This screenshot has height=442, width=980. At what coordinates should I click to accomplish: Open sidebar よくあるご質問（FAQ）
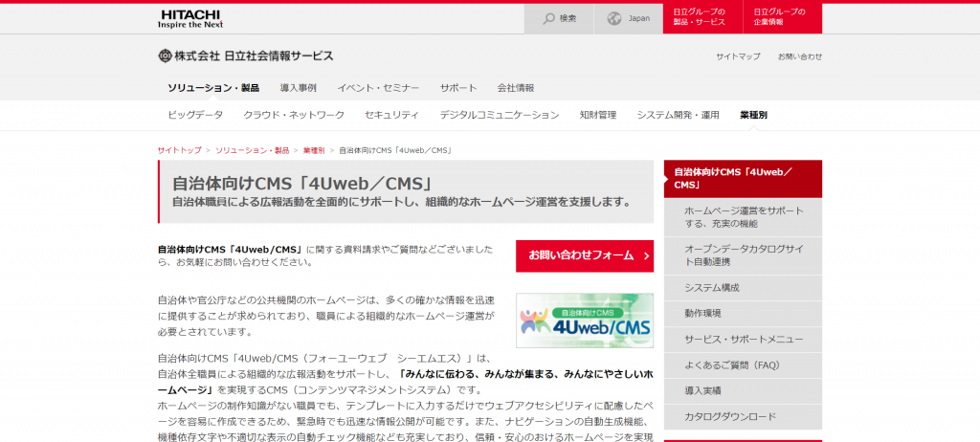click(743, 365)
